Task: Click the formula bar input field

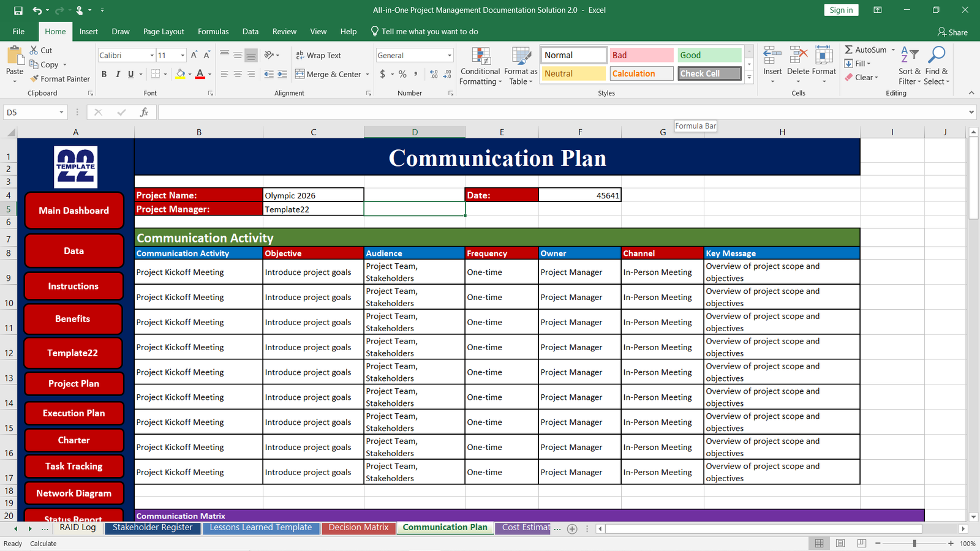Action: pyautogui.click(x=562, y=112)
